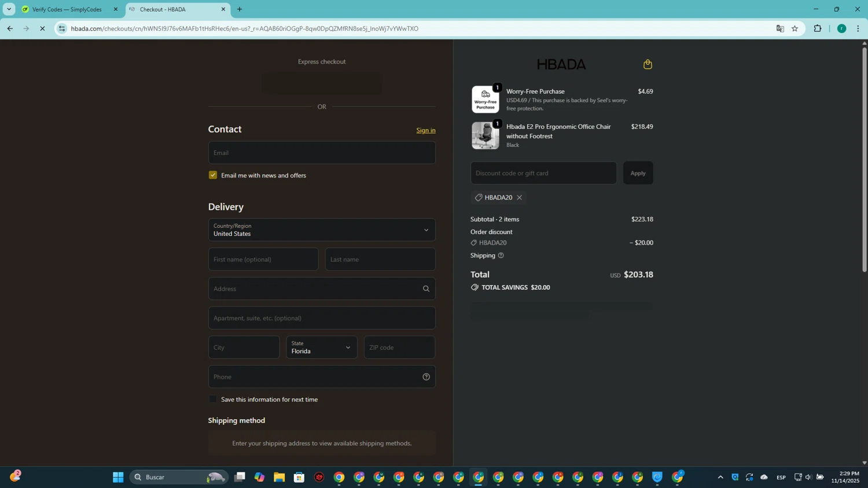Click the HBADA store logo
868x488 pixels.
pyautogui.click(x=561, y=64)
